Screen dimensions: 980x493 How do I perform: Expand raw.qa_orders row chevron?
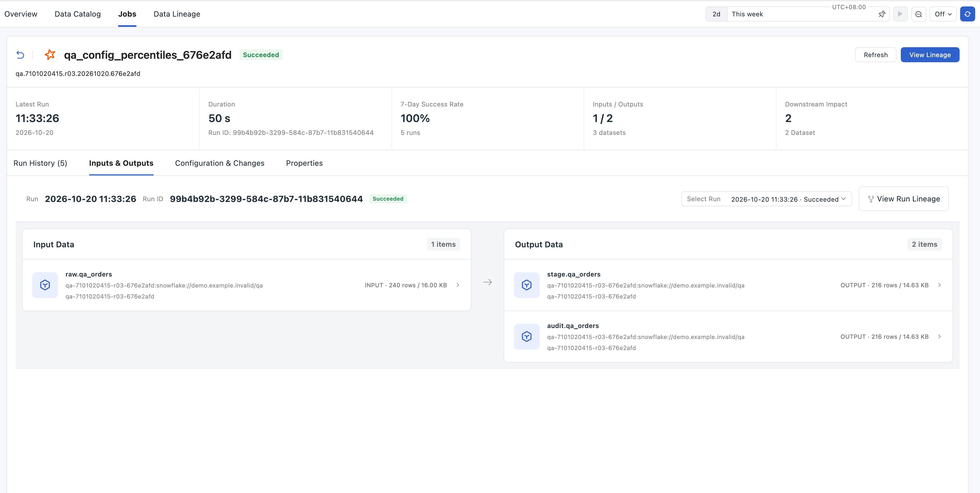(x=458, y=285)
